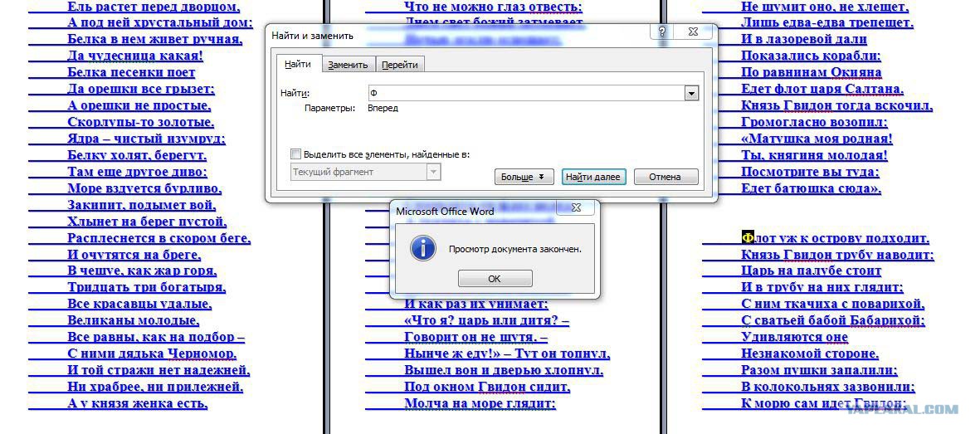980x434 pixels.
Task: Click the line Море вздуется бурливо
Action: [x=144, y=188]
